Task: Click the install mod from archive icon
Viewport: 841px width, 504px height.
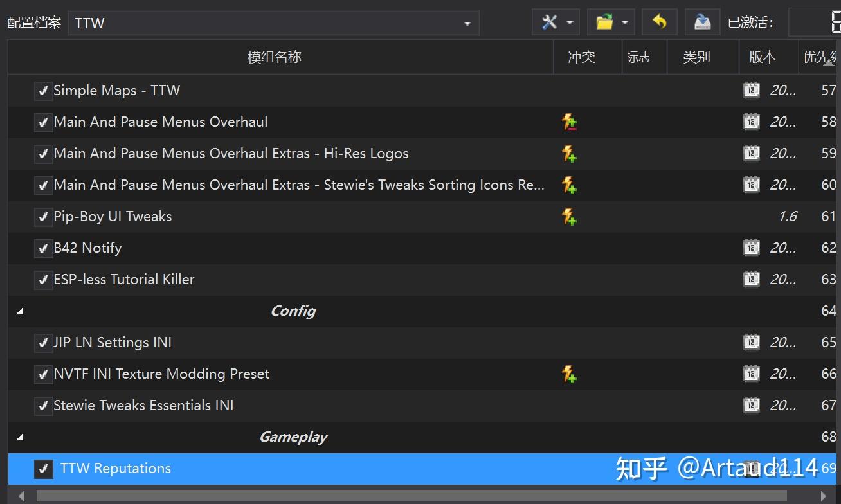Action: click(x=702, y=22)
